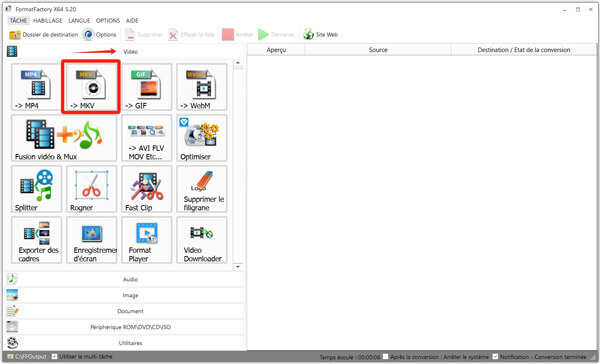
Task: Collapse the Vidéo section header
Action: click(125, 51)
